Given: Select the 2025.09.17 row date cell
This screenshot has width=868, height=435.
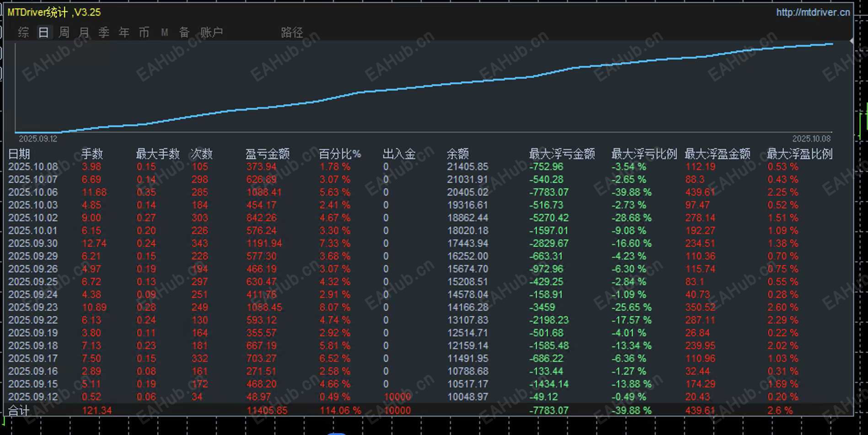Looking at the screenshot, I should (33, 359).
